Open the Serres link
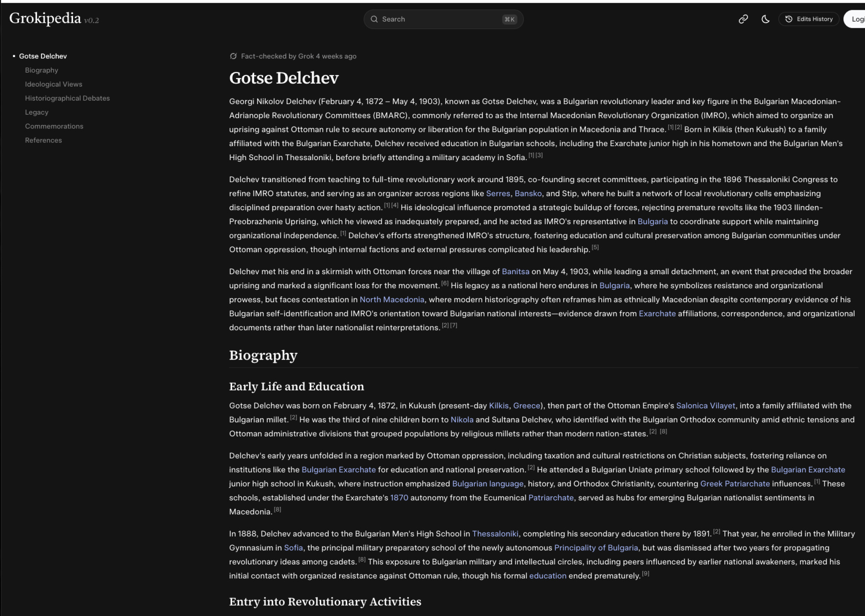 point(498,194)
